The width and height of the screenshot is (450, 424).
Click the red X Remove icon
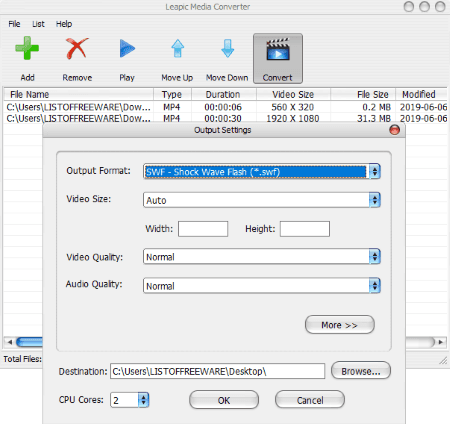click(77, 48)
